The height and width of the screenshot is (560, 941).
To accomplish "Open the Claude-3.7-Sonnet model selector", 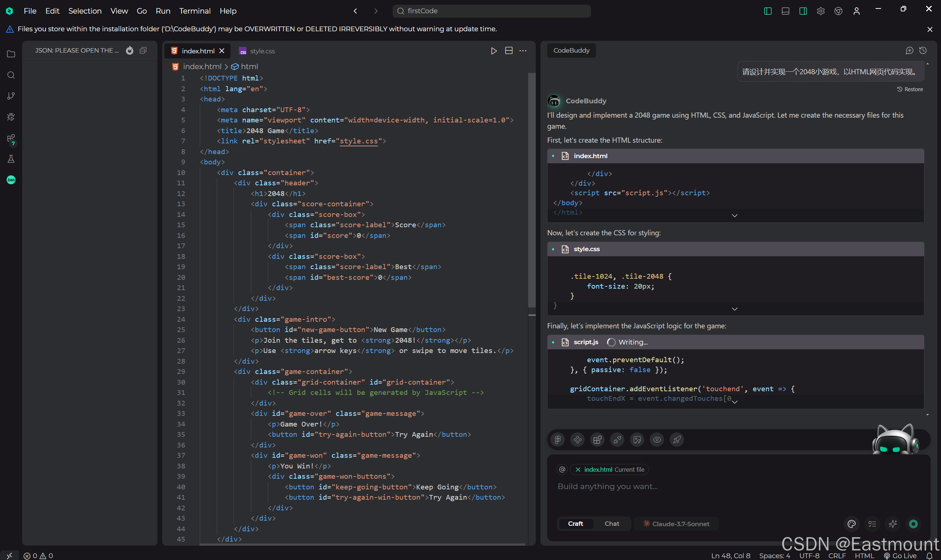I will pos(676,524).
